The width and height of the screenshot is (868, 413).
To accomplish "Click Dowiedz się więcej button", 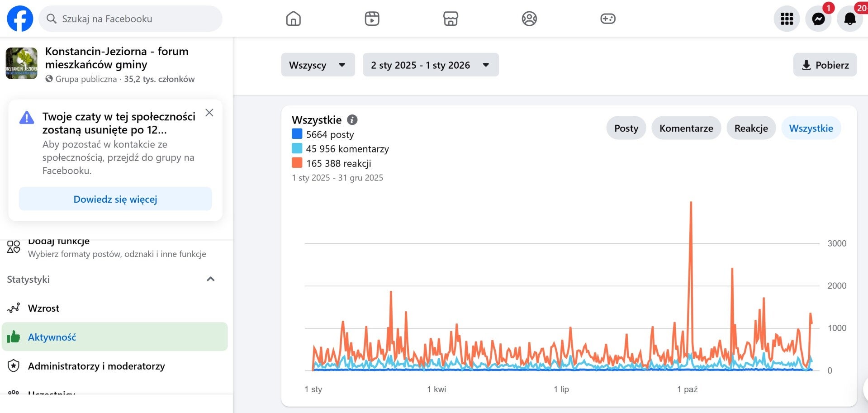I will coord(115,199).
